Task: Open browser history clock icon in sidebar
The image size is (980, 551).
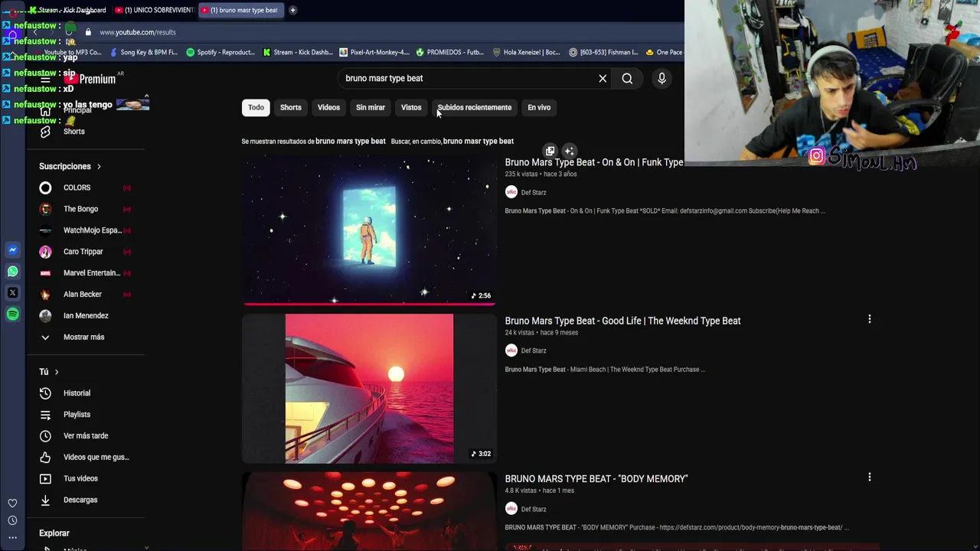Action: tap(12, 520)
